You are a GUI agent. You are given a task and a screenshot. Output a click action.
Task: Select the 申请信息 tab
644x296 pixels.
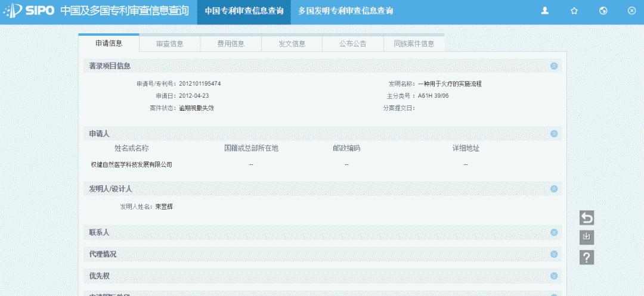point(109,43)
